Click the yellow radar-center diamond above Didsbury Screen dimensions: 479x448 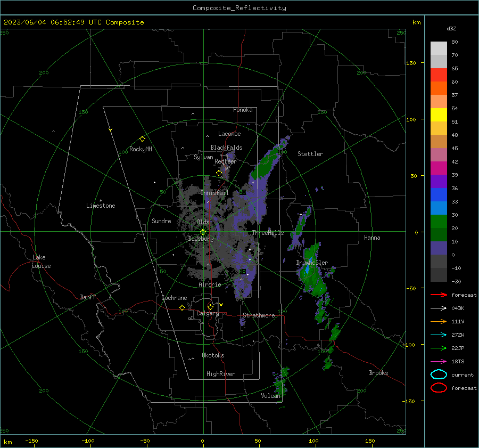pos(203,232)
